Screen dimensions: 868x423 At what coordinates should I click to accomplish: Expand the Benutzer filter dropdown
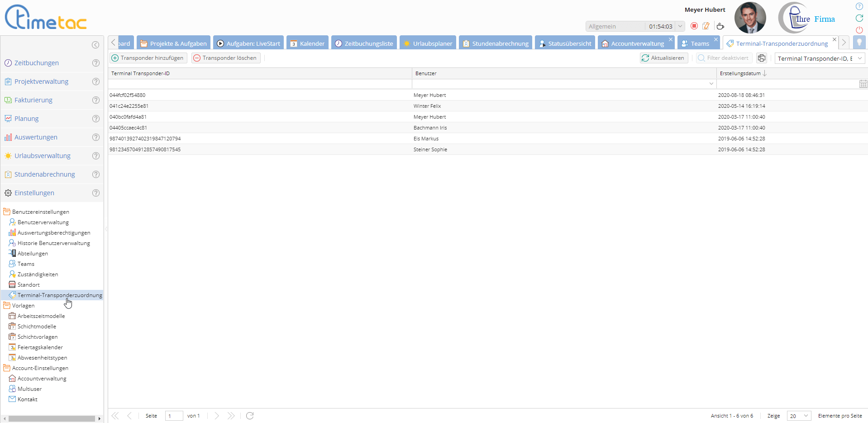711,84
